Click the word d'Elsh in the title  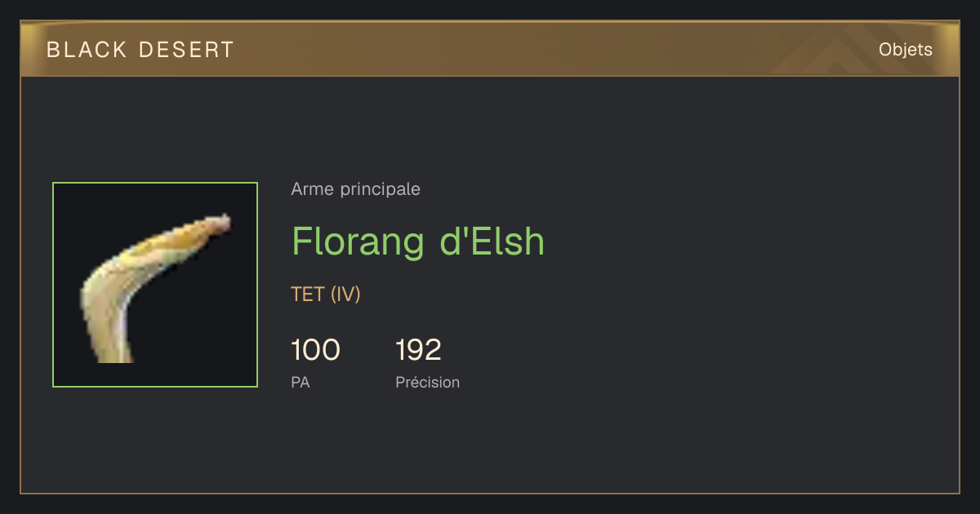[x=492, y=241]
